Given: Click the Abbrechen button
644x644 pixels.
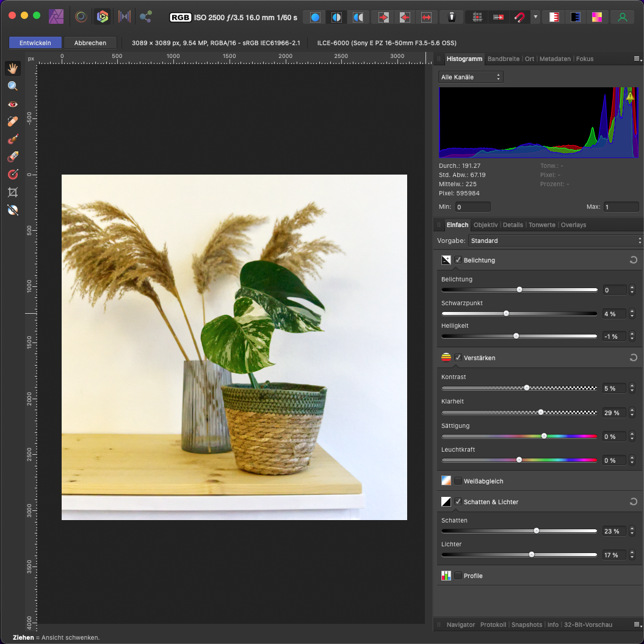Looking at the screenshot, I should pos(90,43).
